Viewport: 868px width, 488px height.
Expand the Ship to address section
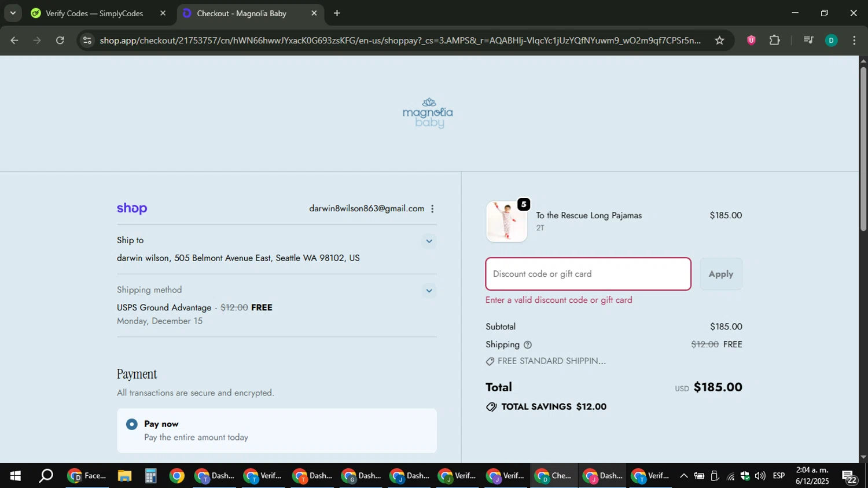429,241
